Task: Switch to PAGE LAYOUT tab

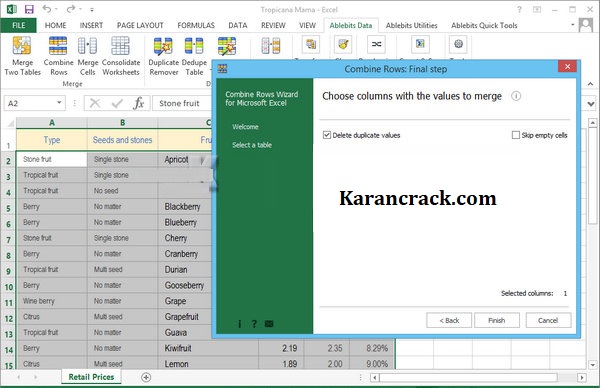Action: (140, 25)
